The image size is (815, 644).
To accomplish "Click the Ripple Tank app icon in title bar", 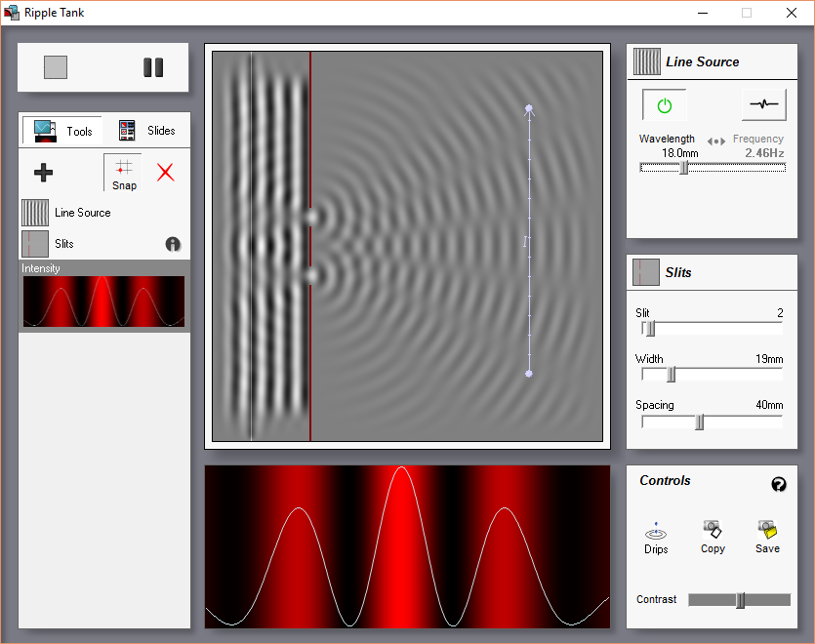I will (x=12, y=13).
